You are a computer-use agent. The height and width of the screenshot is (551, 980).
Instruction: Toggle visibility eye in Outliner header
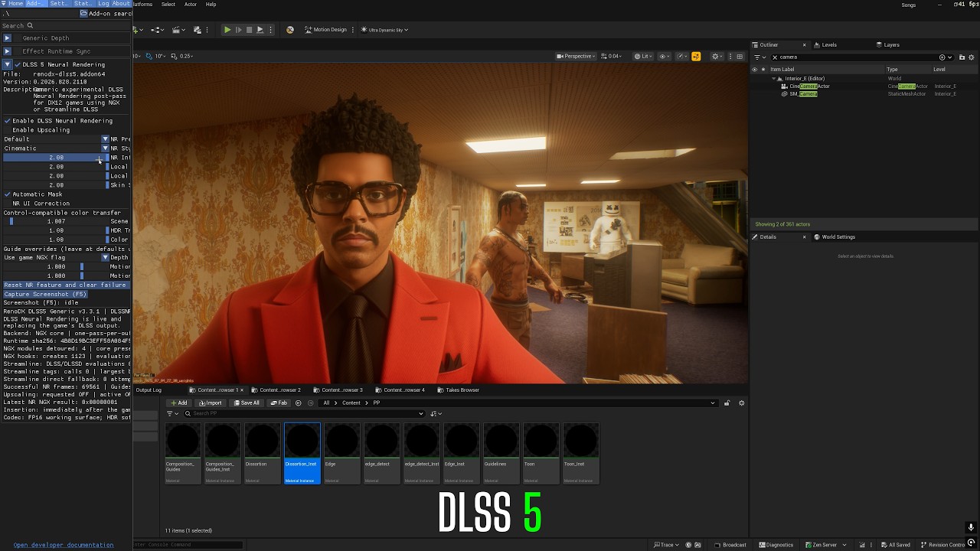[754, 70]
